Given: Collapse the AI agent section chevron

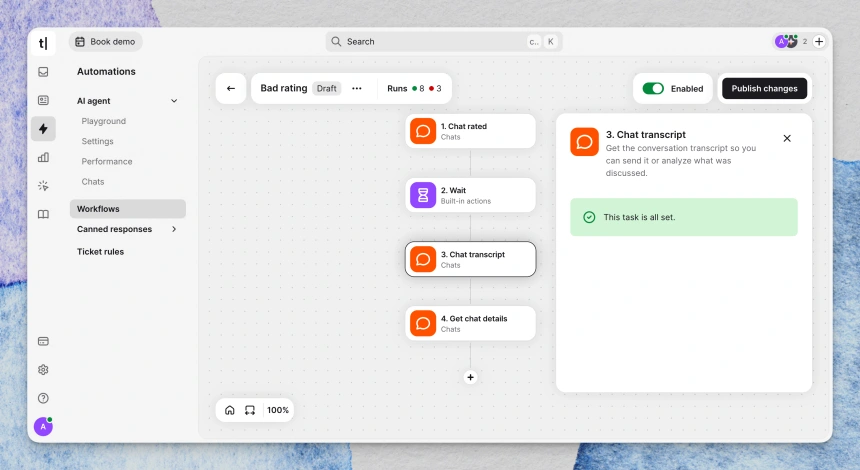Looking at the screenshot, I should (174, 101).
